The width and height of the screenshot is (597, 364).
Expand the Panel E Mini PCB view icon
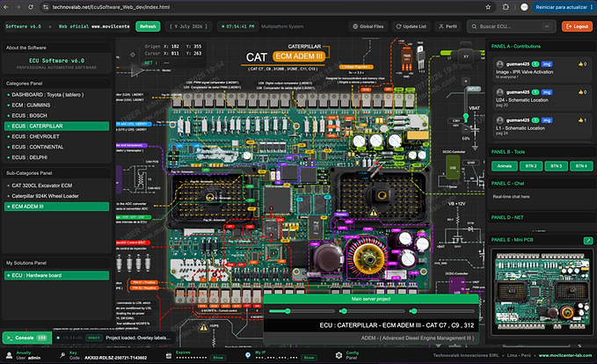click(588, 240)
